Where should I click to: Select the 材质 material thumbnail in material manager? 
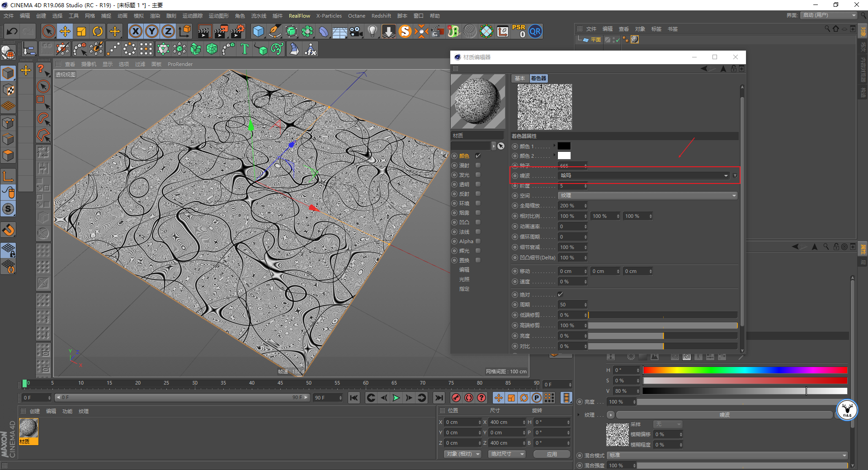point(28,429)
